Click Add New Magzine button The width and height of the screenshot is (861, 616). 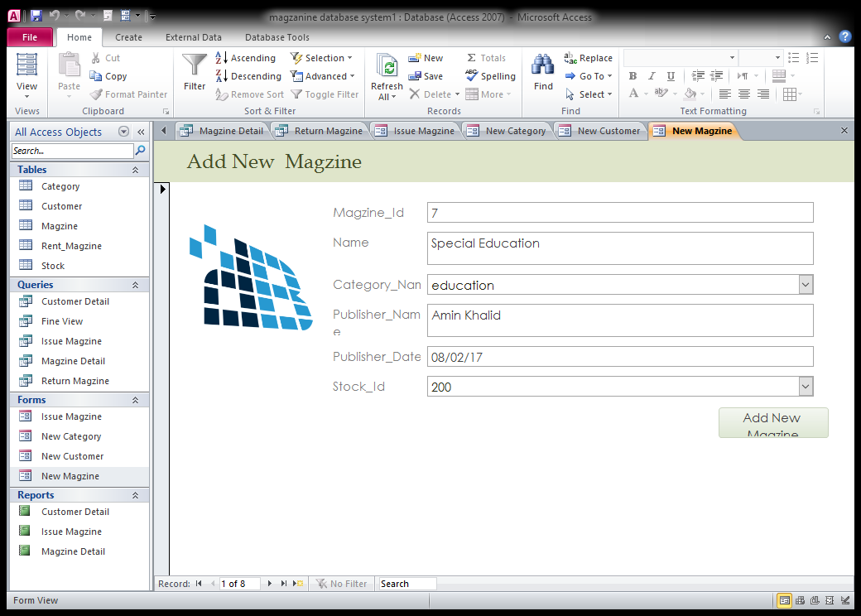pyautogui.click(x=772, y=423)
